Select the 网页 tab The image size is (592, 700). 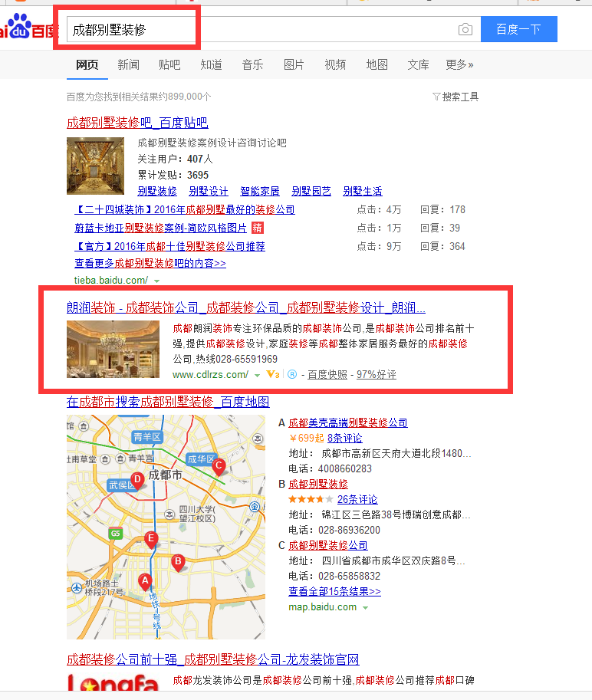click(x=87, y=64)
